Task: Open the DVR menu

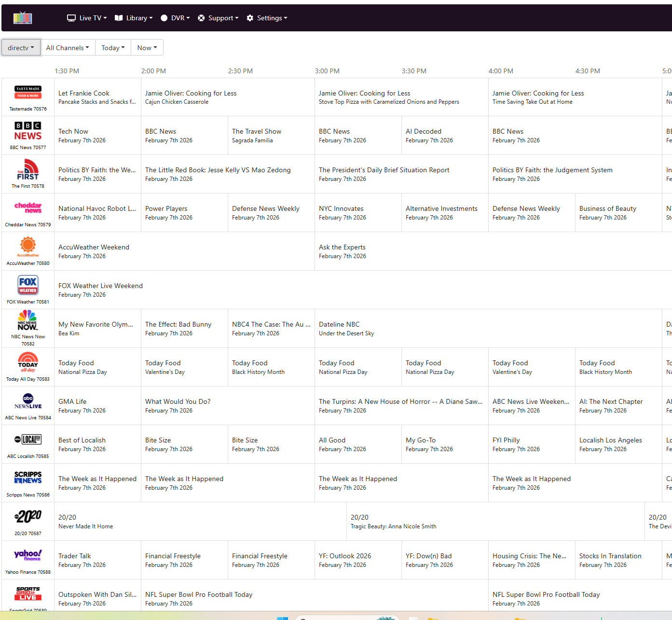Action: tap(175, 18)
